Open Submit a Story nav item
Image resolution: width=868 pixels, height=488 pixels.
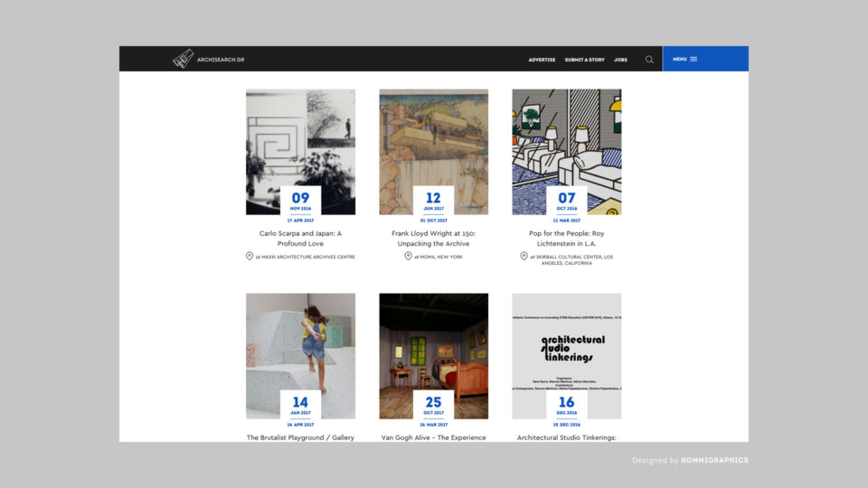point(585,60)
